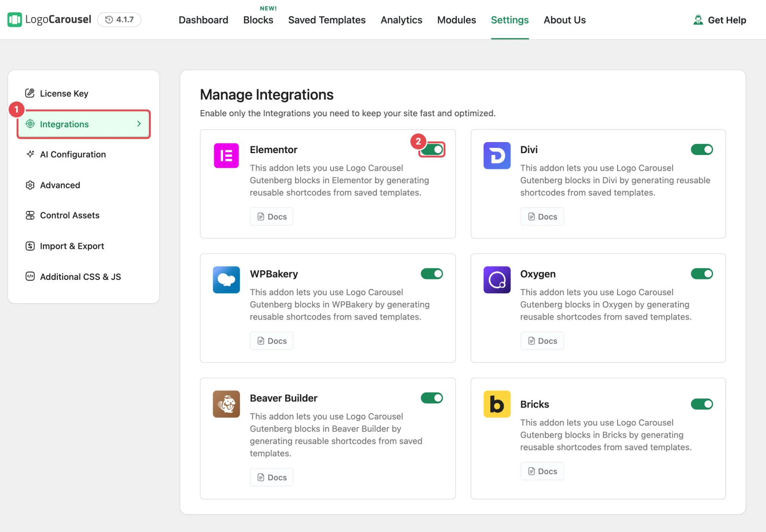The height and width of the screenshot is (532, 766).
Task: Toggle the Bricks integration switch
Action: click(x=702, y=404)
